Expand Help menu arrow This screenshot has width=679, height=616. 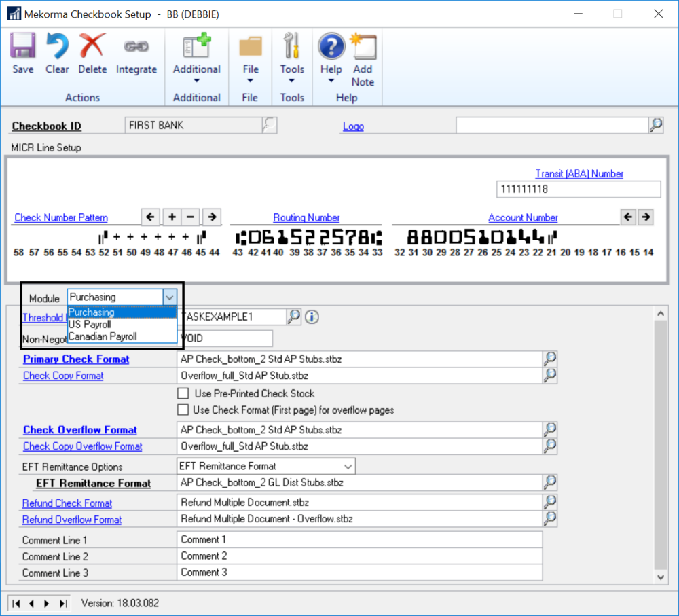click(331, 81)
